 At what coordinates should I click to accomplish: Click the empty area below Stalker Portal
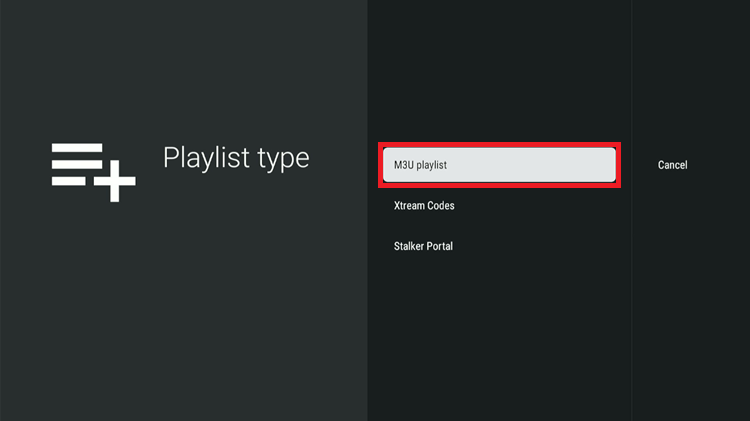498,330
